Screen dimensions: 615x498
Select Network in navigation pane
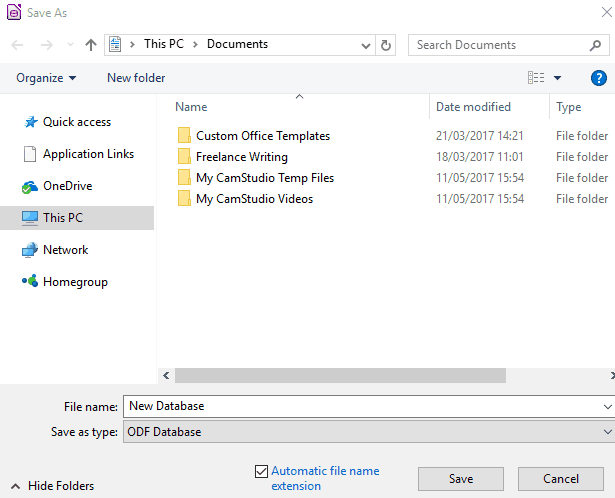[x=66, y=250]
